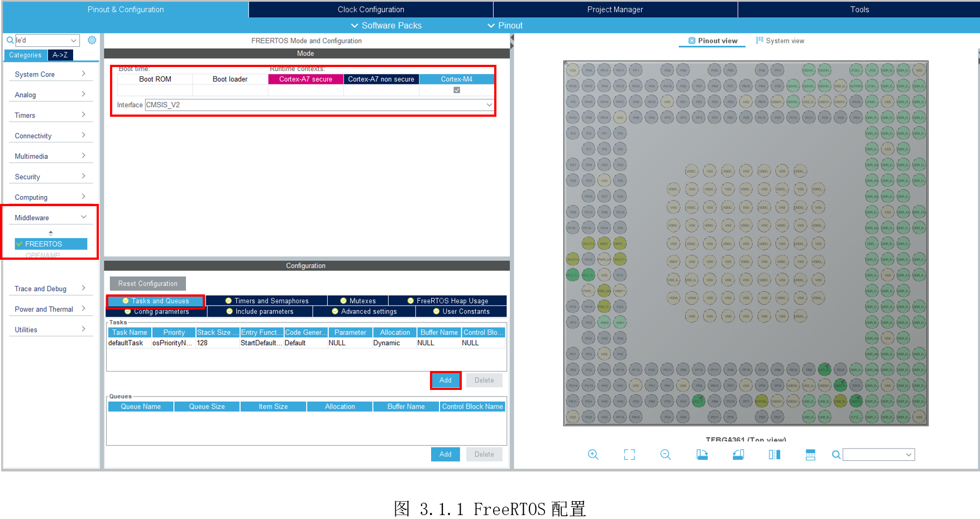Zoom in on the pinout view
The height and width of the screenshot is (519, 980).
point(593,455)
